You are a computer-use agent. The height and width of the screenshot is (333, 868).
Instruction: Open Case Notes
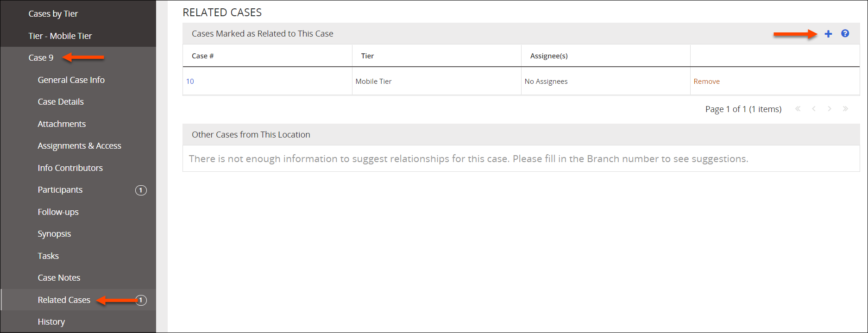click(x=59, y=277)
